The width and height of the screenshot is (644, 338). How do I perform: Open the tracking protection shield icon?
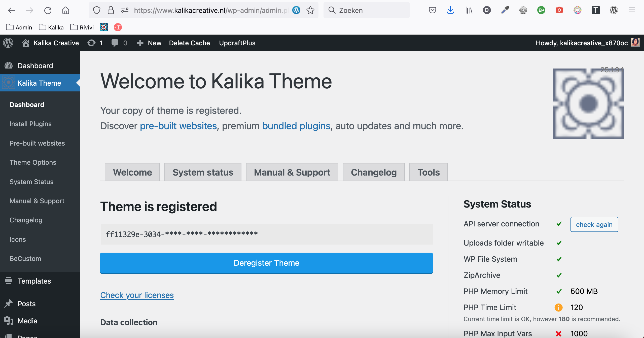pos(97,10)
